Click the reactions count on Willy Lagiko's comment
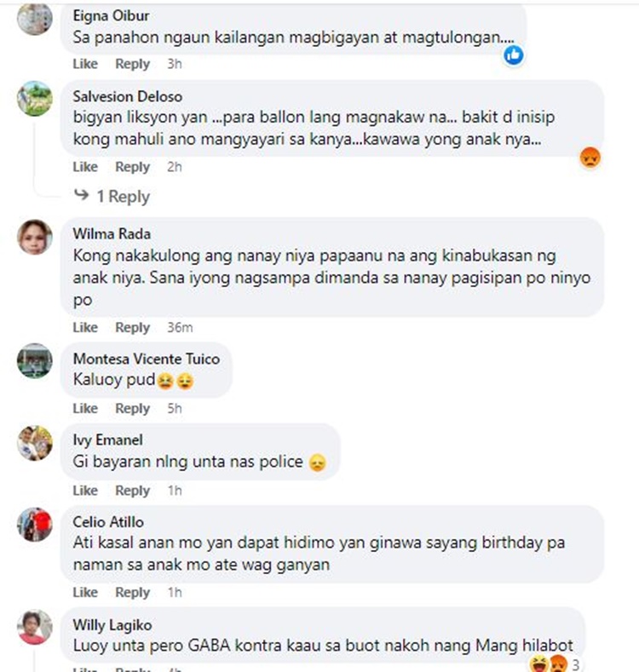This screenshot has width=639, height=672. [576, 664]
